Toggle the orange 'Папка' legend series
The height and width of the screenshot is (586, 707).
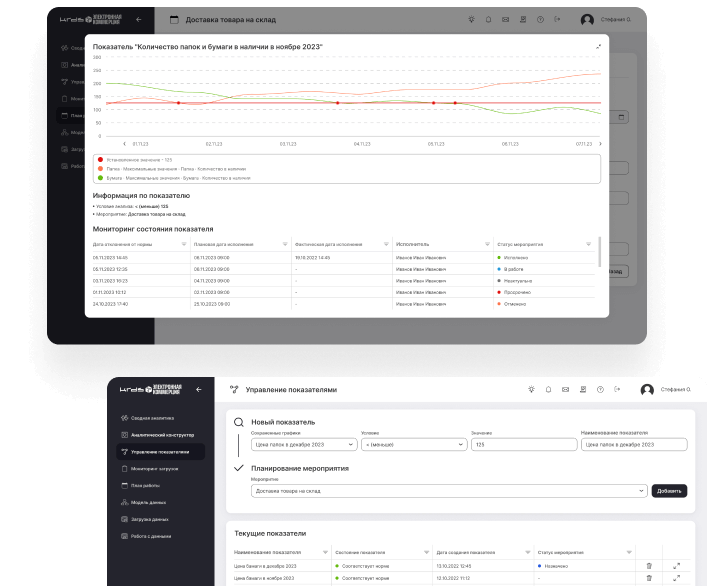coord(100,168)
